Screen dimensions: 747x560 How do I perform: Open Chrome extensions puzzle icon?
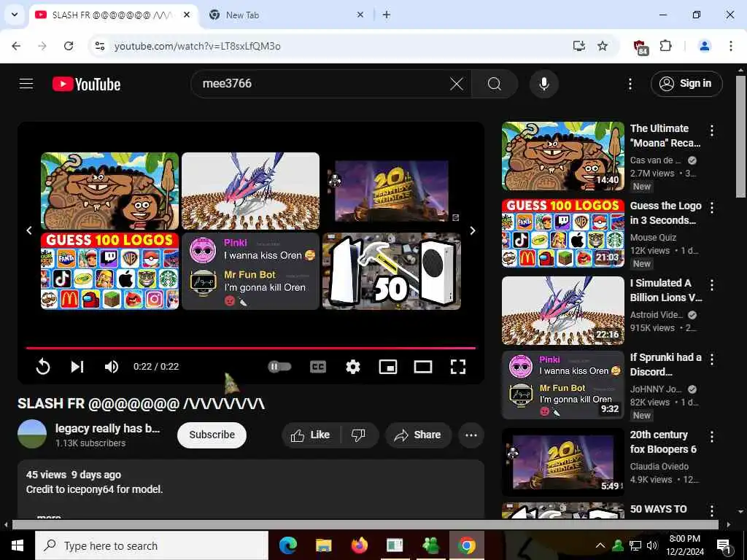coord(665,46)
